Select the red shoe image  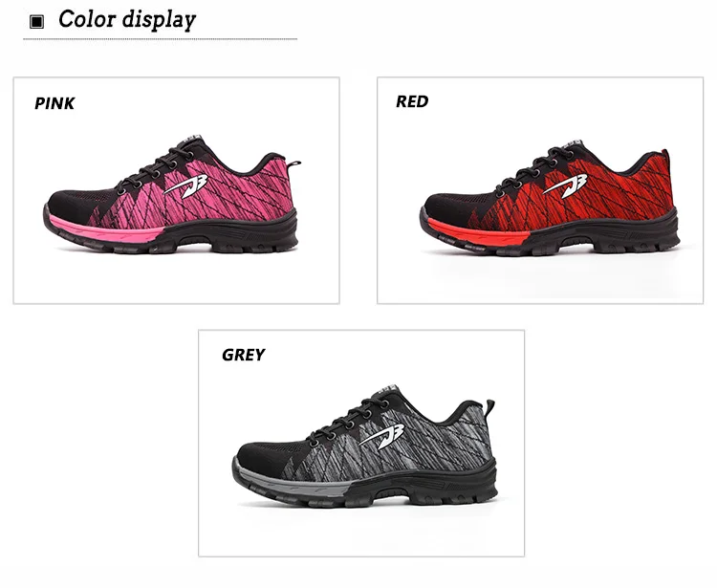point(550,198)
